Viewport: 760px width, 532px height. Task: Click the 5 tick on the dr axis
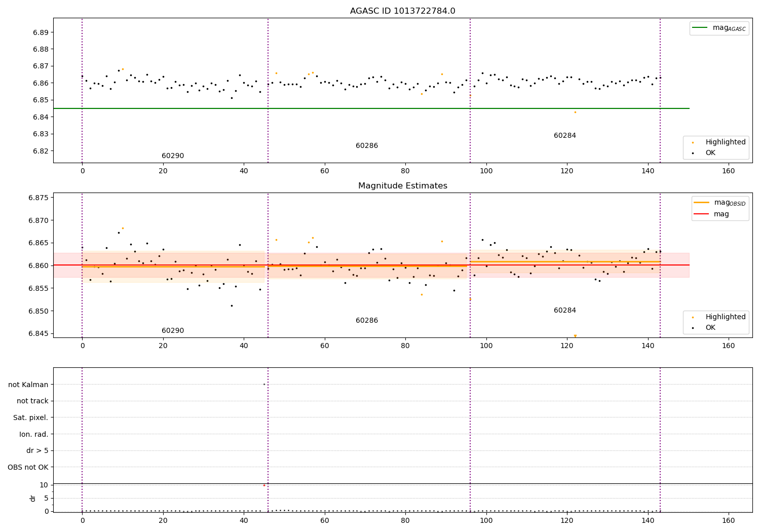47,498
